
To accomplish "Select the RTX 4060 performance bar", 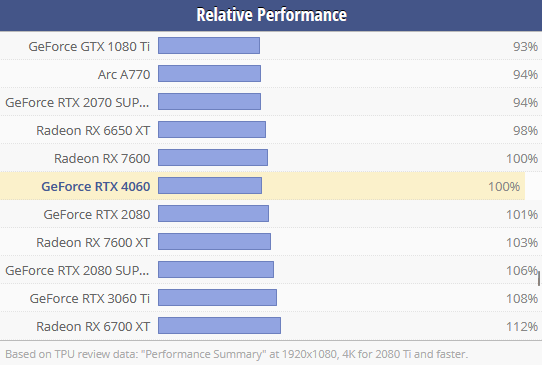I will pyautogui.click(x=210, y=186).
